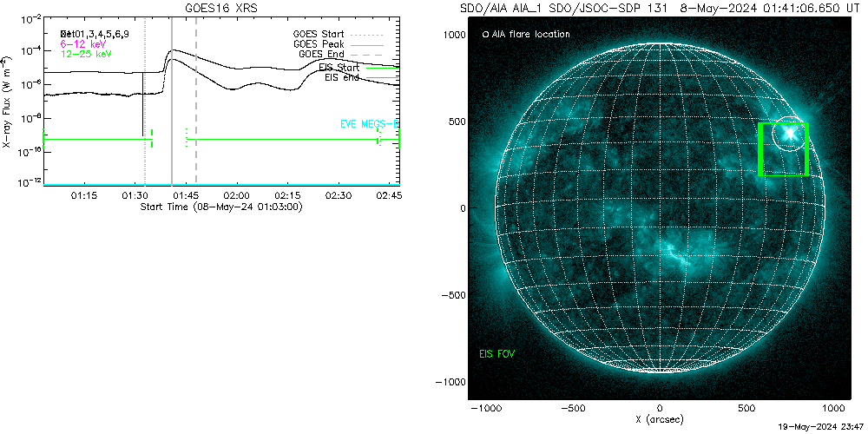Click the 500 tick on the X axis
This screenshot has width=868, height=434.
[x=746, y=408]
